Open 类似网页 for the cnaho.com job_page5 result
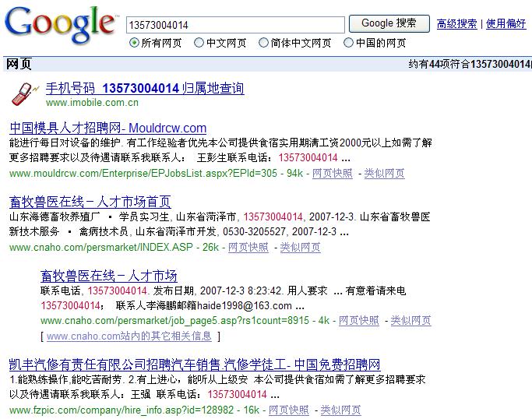The width and height of the screenshot is (532, 419). (x=410, y=320)
